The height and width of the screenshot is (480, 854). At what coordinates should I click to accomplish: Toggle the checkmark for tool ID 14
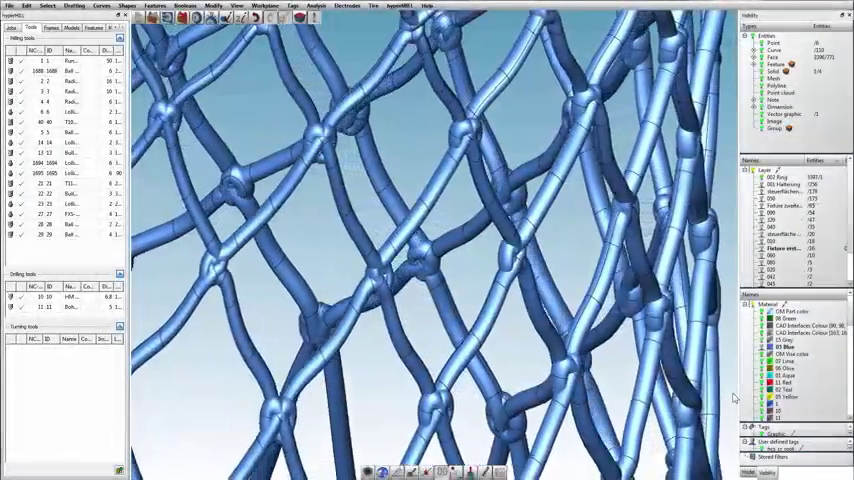click(x=21, y=143)
